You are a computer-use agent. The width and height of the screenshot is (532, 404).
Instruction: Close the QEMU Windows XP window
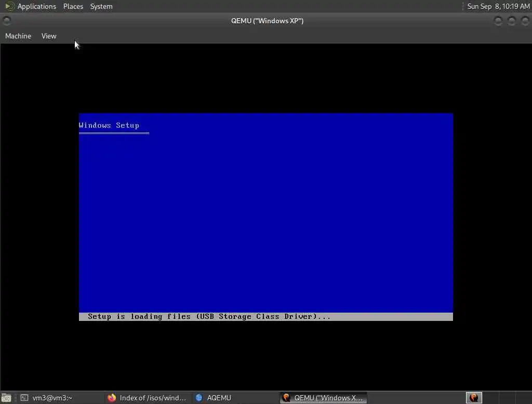point(525,21)
